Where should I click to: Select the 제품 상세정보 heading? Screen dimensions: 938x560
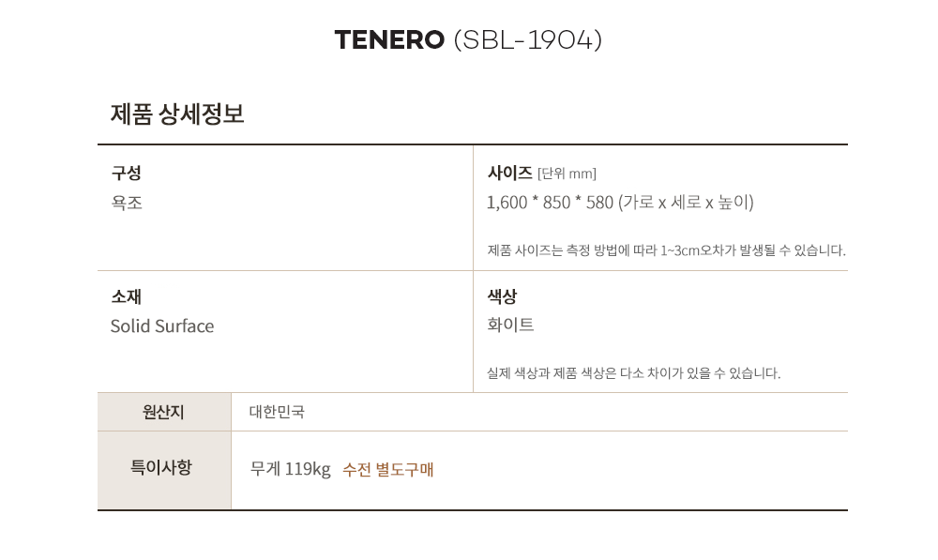177,114
